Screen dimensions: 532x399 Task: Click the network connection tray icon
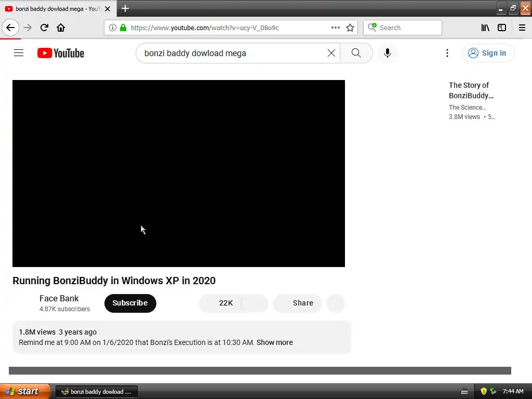coord(493,391)
